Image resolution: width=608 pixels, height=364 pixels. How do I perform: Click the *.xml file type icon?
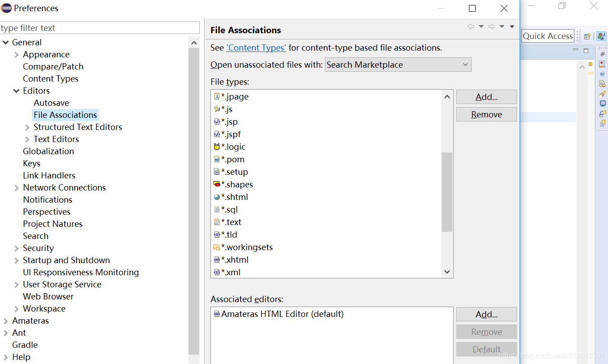pyautogui.click(x=217, y=272)
